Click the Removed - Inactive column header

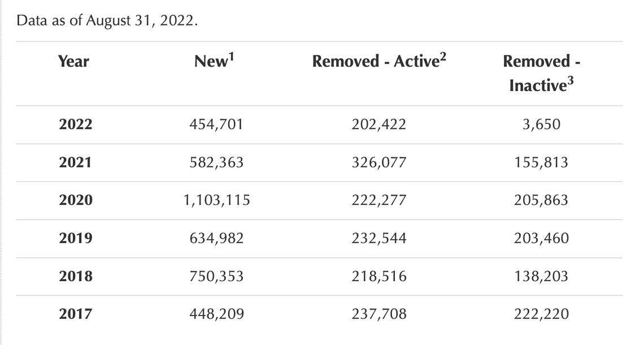(541, 73)
